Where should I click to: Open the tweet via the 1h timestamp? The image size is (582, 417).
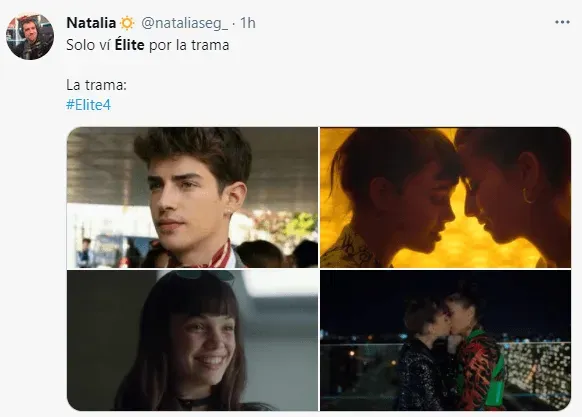coord(248,23)
